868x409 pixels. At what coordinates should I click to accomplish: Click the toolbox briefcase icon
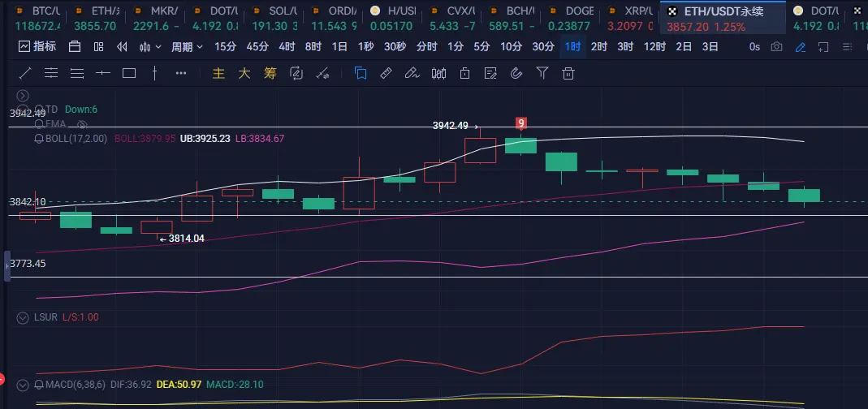75,47
